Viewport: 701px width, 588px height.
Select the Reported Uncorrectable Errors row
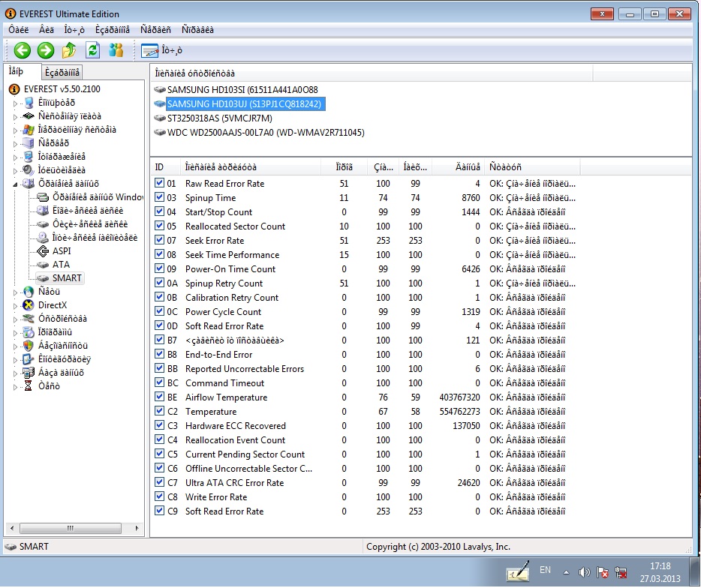[366, 368]
